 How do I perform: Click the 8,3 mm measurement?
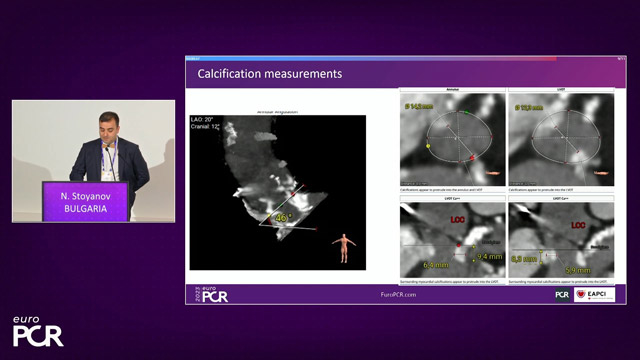point(524,259)
